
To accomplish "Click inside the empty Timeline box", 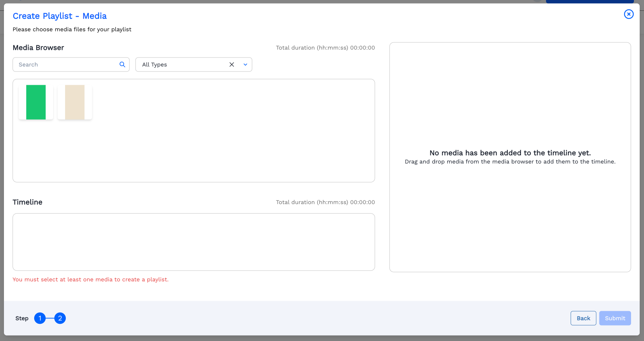I will [x=193, y=242].
